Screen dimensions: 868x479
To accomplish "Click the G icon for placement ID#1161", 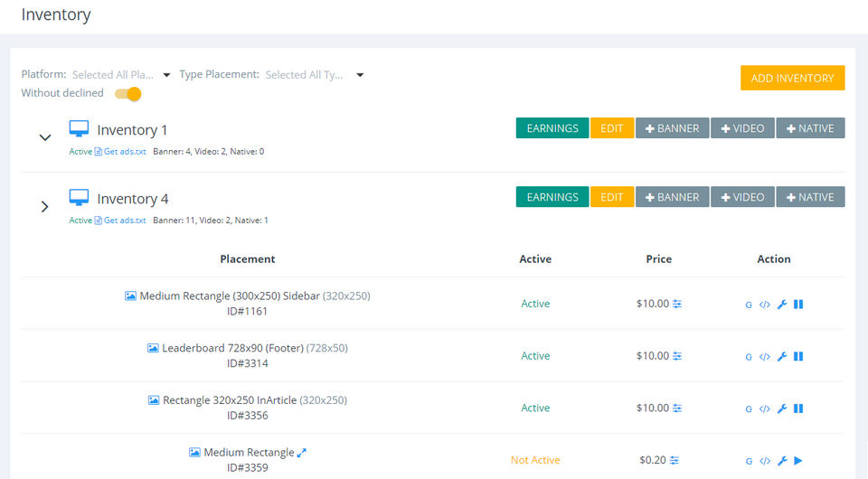I will coord(749,305).
